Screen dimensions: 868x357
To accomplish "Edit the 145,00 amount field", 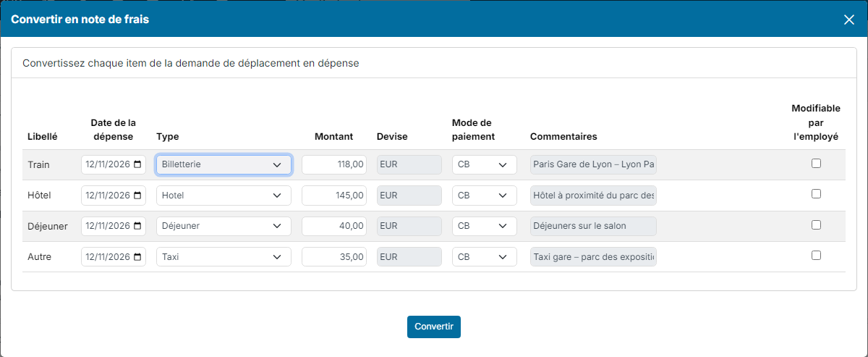I will coord(335,196).
